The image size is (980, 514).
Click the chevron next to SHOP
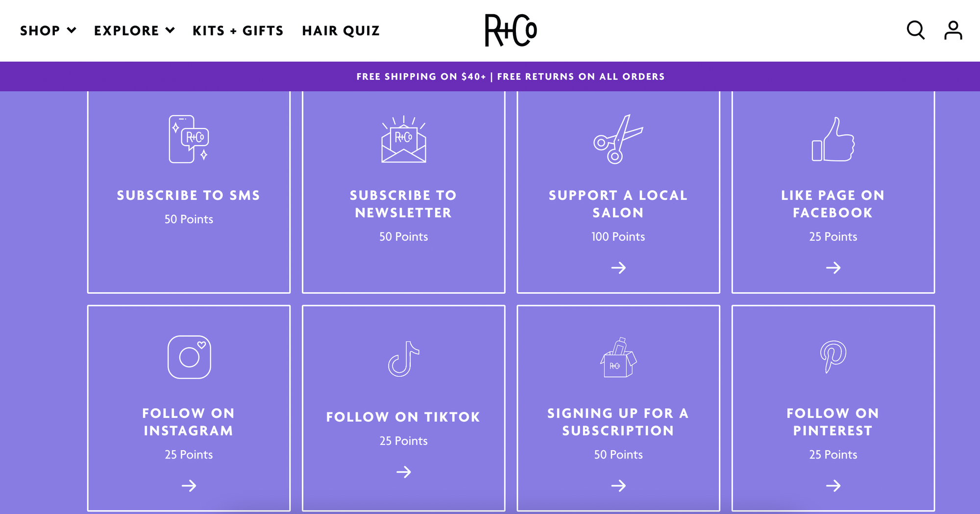(72, 30)
